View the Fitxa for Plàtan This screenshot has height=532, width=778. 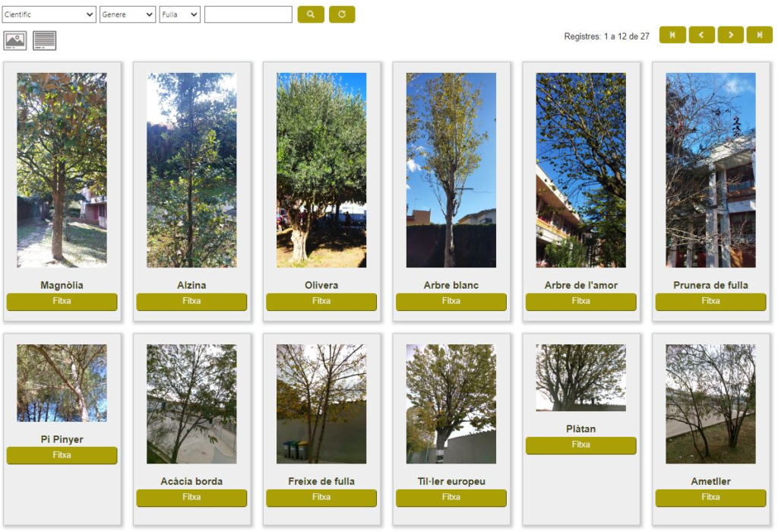point(581,445)
